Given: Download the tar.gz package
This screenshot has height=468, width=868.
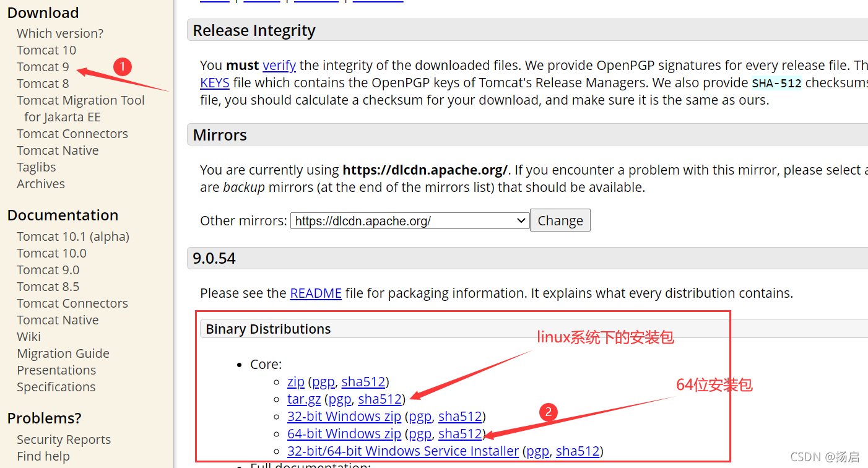Looking at the screenshot, I should [304, 399].
